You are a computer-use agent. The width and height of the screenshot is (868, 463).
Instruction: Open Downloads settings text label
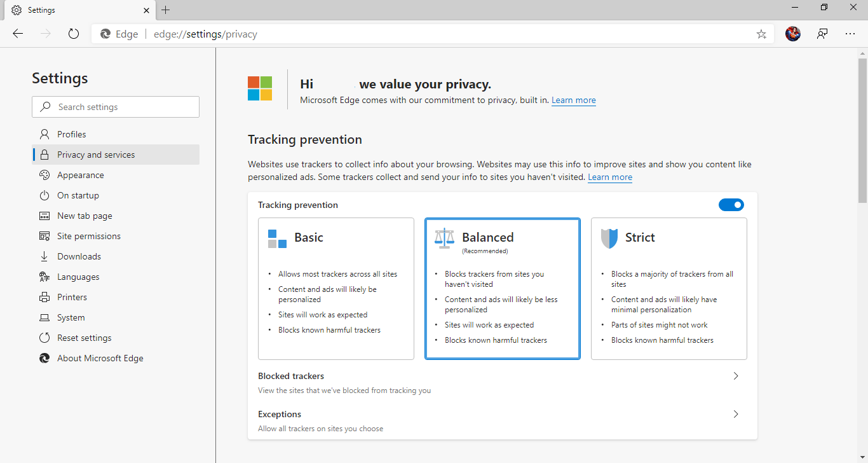(x=79, y=256)
